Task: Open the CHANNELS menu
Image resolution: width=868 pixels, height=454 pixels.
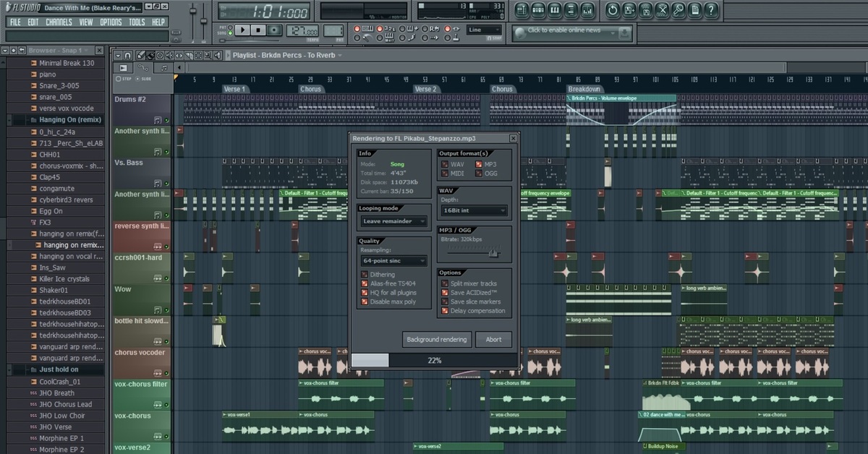Action: (x=59, y=22)
